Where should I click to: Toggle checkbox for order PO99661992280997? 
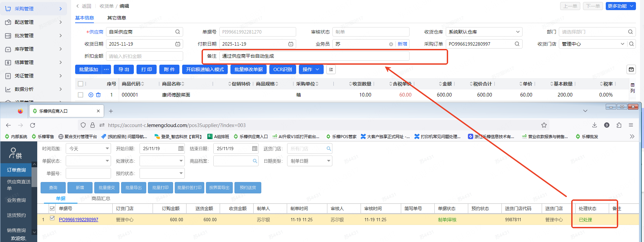pos(52,218)
